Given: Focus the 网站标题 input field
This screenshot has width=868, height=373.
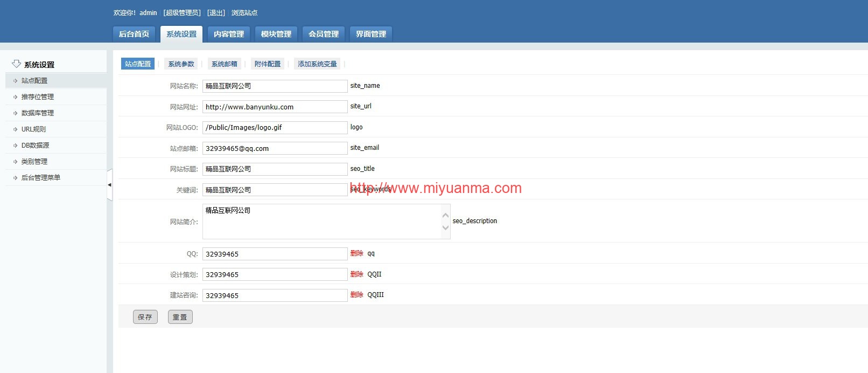Looking at the screenshot, I should [x=275, y=169].
